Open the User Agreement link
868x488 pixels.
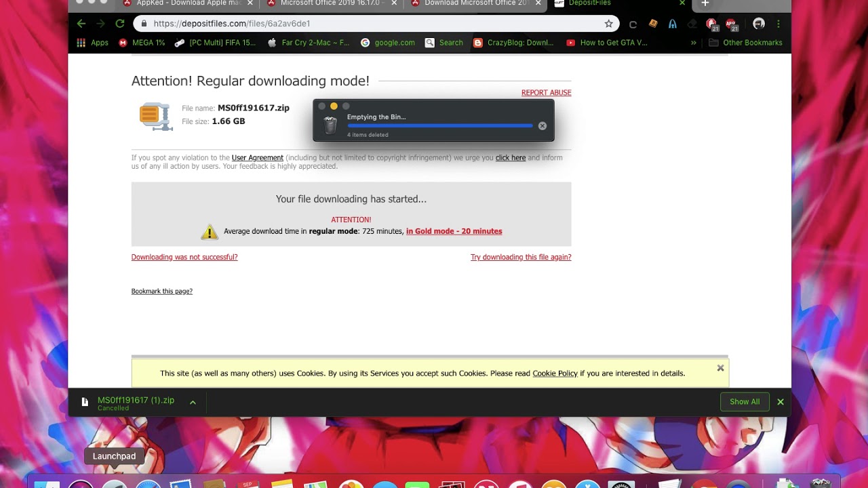(x=258, y=158)
